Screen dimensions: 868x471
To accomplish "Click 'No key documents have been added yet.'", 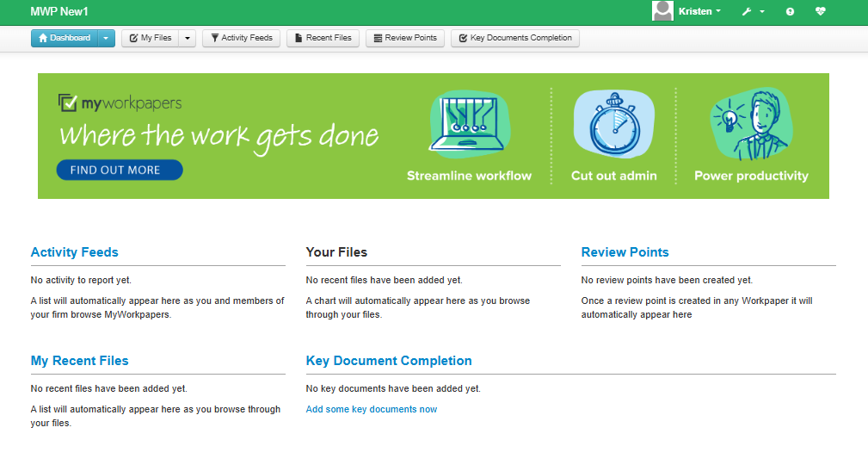I will click(393, 389).
